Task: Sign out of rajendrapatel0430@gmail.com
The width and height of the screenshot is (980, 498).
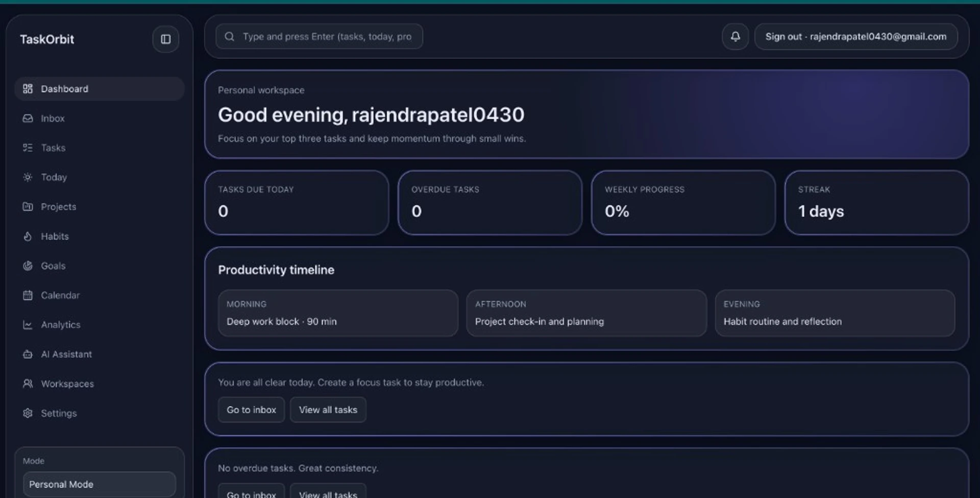Action: pyautogui.click(x=856, y=37)
